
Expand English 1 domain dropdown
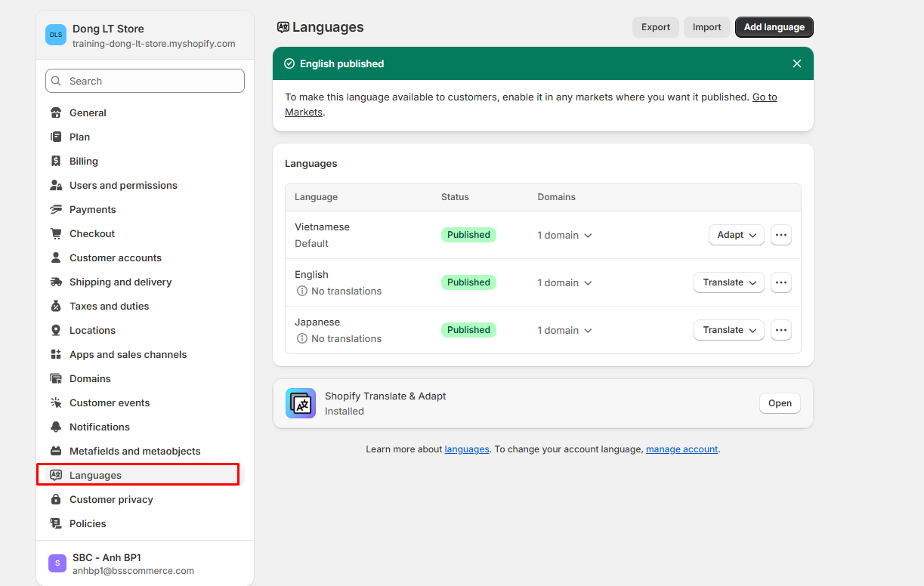(x=564, y=282)
